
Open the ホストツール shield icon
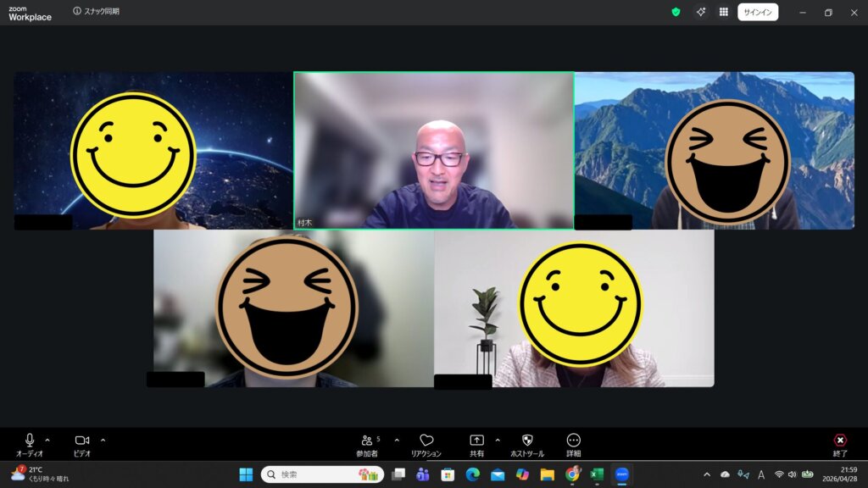pyautogui.click(x=527, y=441)
